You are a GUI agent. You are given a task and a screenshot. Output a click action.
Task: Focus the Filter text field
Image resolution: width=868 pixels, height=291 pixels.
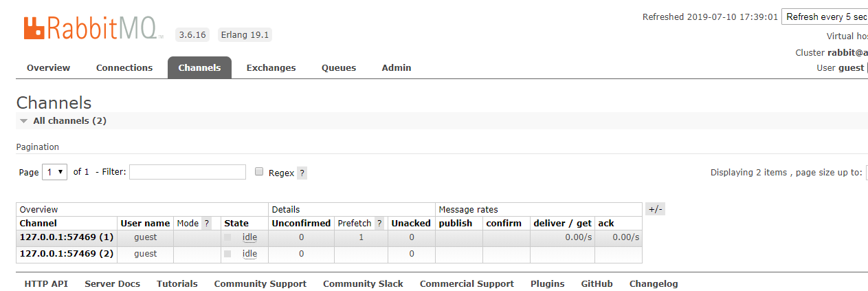[x=188, y=172]
